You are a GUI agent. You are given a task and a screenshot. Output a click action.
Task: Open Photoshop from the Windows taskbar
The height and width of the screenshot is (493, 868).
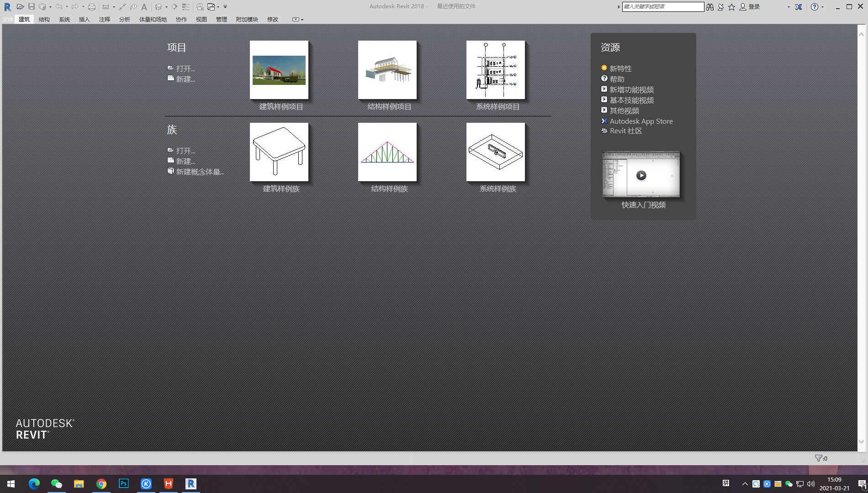pyautogui.click(x=123, y=484)
